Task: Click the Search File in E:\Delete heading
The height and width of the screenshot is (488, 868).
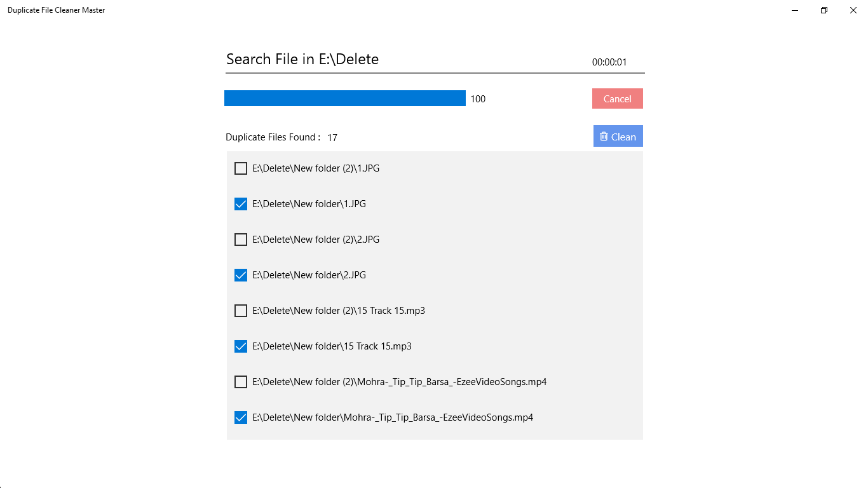Action: (302, 59)
